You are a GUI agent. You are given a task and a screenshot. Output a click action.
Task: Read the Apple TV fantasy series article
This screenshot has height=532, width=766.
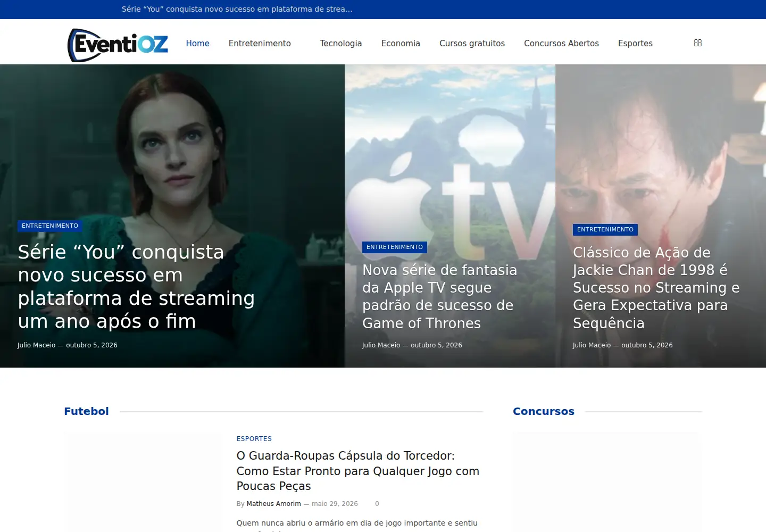(x=439, y=296)
